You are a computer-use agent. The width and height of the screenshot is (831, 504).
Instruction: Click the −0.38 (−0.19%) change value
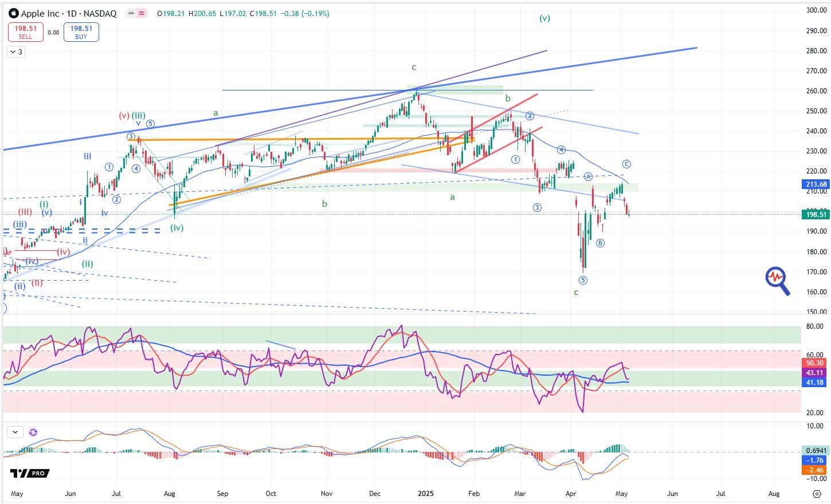[305, 13]
